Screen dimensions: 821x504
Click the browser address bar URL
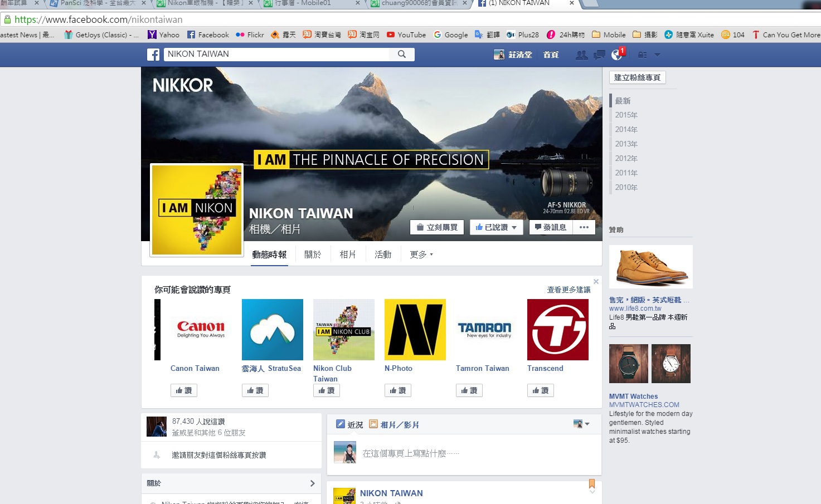click(x=99, y=19)
